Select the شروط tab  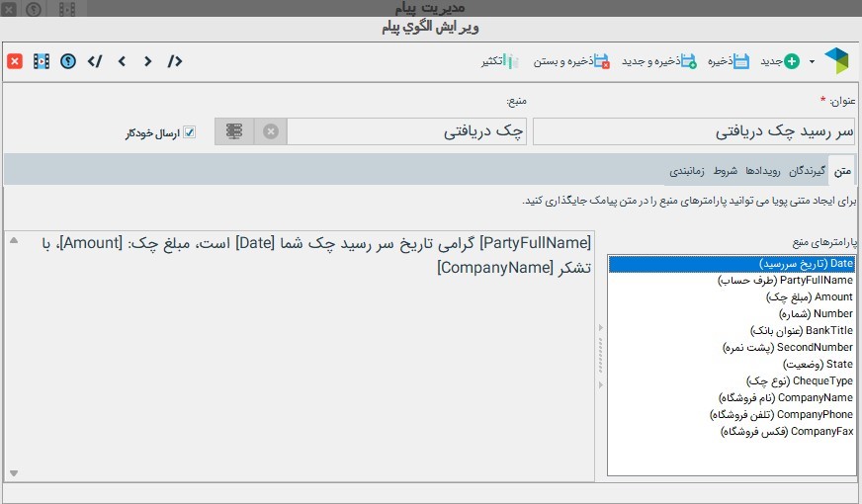(725, 170)
